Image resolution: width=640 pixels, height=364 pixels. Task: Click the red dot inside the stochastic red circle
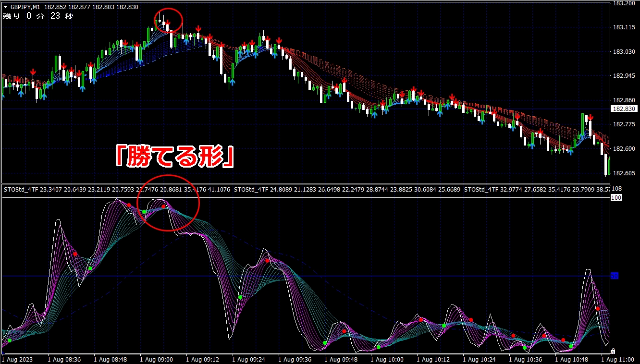[163, 206]
